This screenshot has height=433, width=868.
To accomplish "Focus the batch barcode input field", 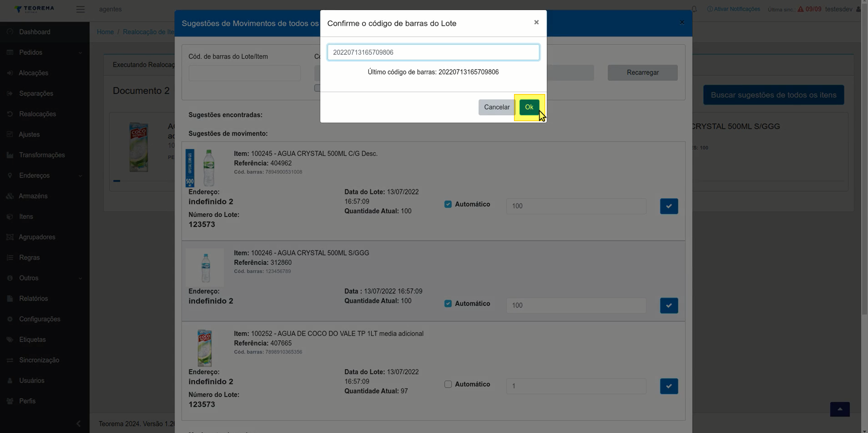I will (433, 52).
